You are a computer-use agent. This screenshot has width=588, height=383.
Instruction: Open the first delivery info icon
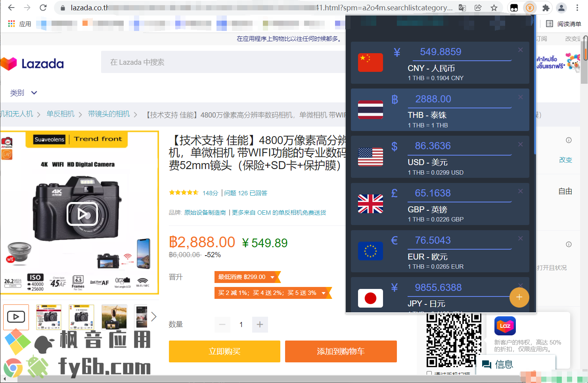click(x=569, y=140)
